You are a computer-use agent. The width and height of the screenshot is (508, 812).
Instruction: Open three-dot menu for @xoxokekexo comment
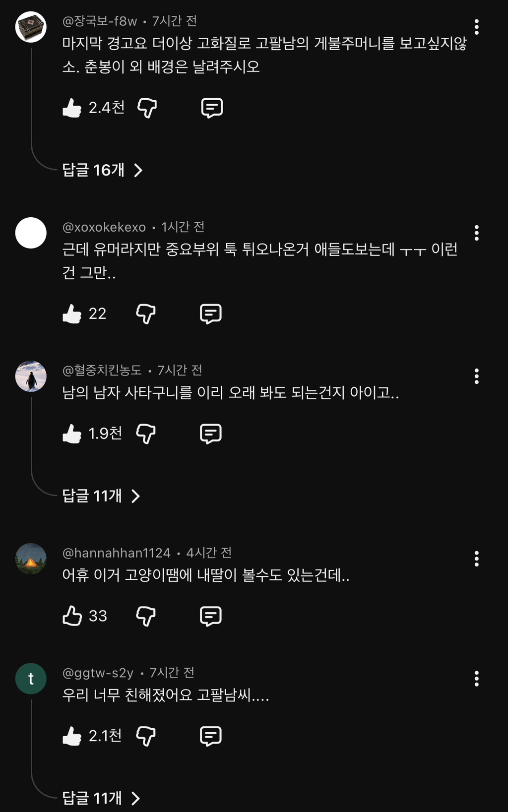476,233
